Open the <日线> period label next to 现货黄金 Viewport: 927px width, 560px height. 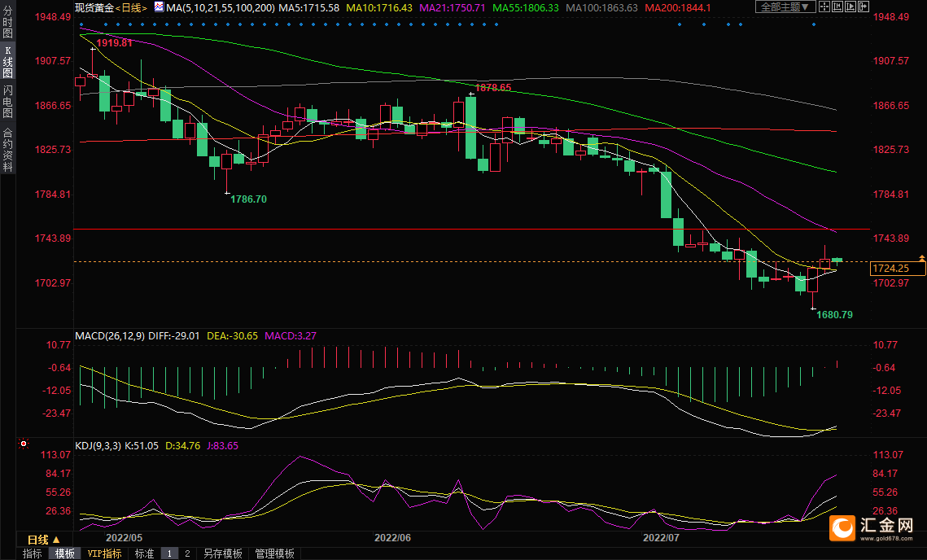click(x=130, y=7)
